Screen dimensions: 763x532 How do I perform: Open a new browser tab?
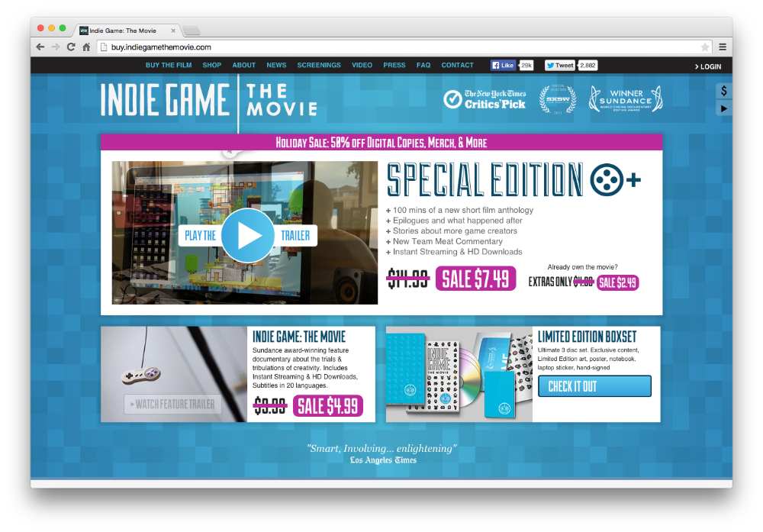click(x=192, y=31)
